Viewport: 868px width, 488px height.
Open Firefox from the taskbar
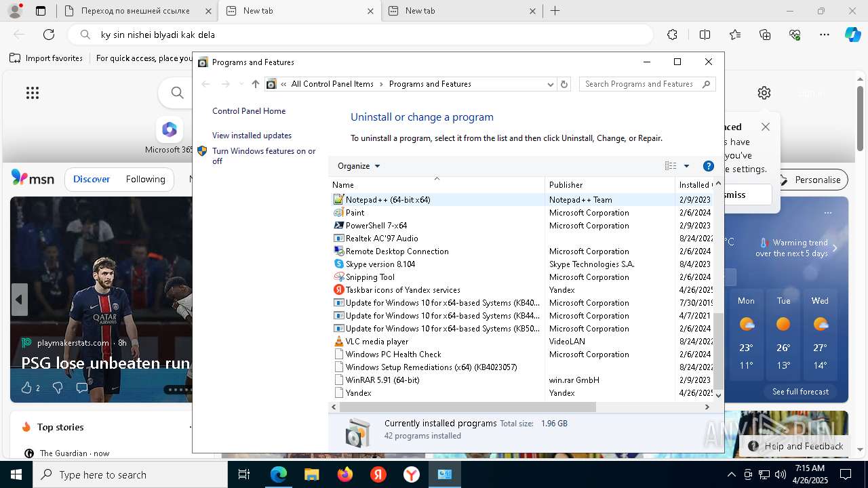click(x=345, y=474)
